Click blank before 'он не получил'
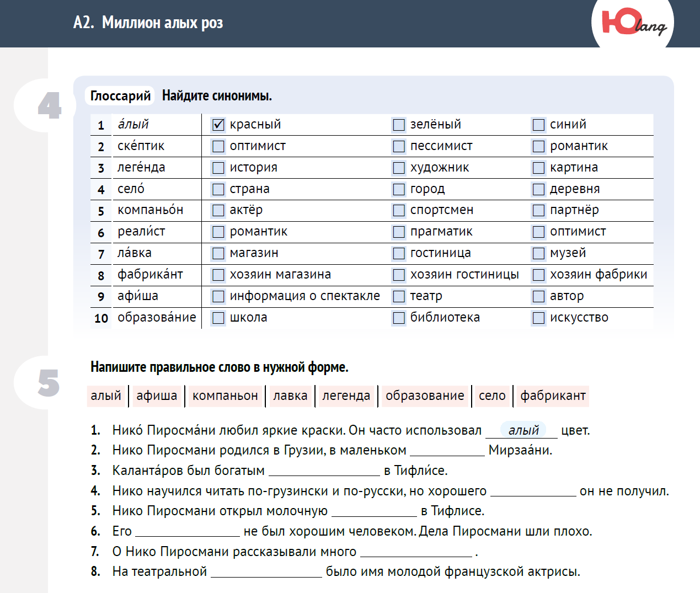Viewport: 700px width, 593px height. pos(533,492)
